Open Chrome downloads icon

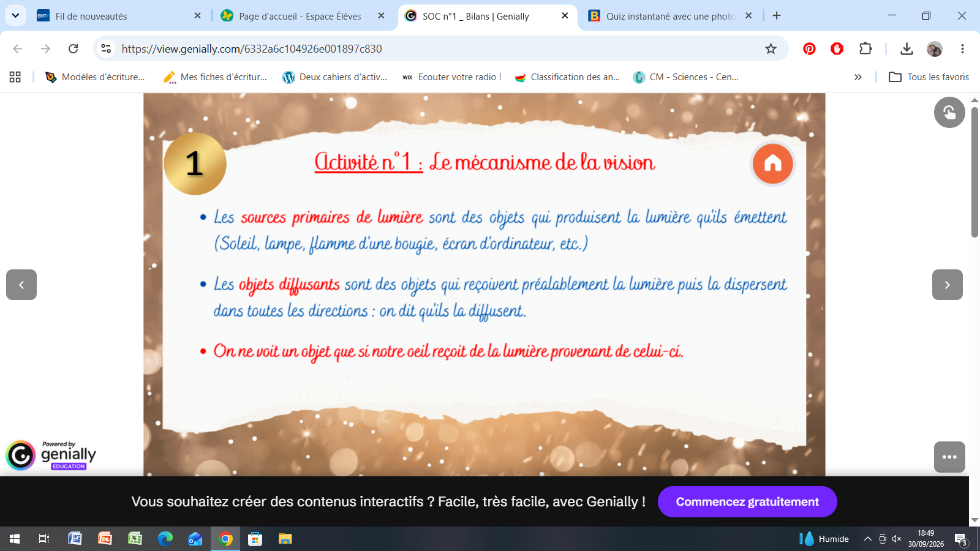click(907, 49)
